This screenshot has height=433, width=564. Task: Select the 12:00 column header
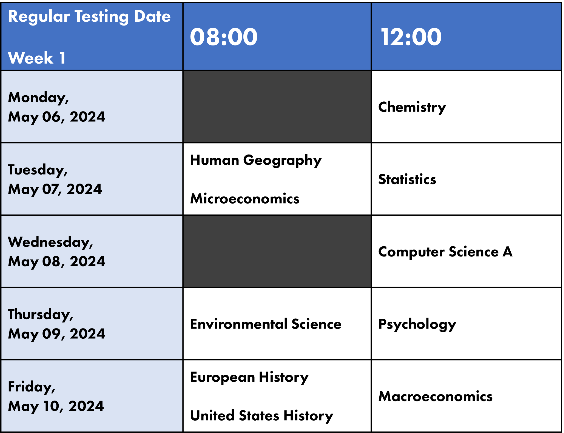click(x=466, y=36)
